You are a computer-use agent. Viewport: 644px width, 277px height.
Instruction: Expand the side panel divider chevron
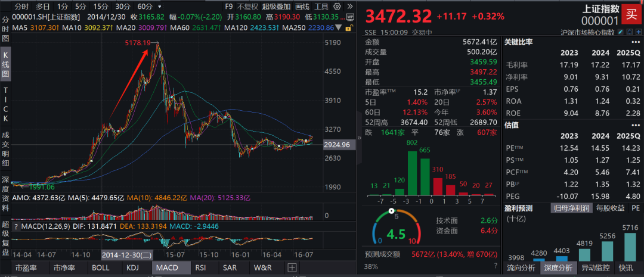click(360, 138)
